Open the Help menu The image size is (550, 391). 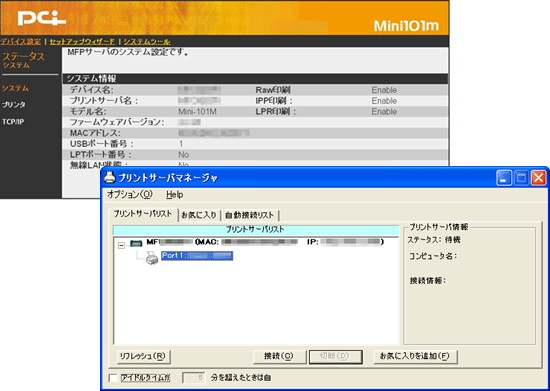[175, 195]
